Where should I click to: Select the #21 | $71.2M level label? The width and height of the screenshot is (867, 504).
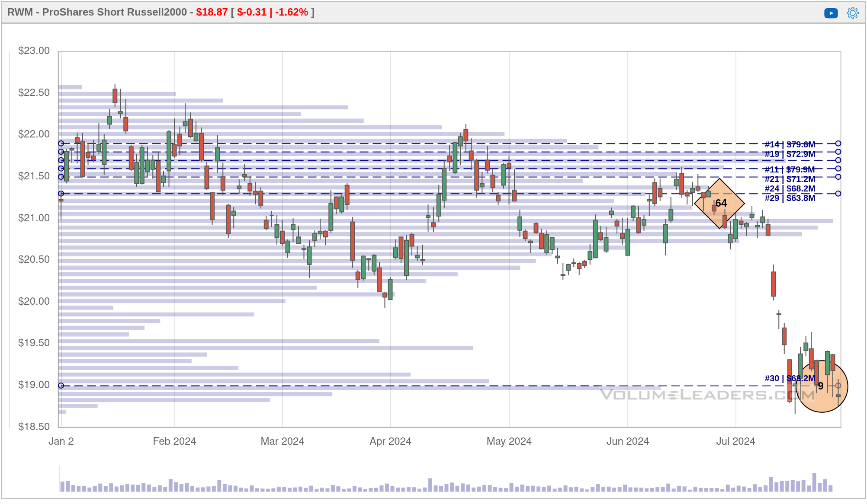point(790,179)
